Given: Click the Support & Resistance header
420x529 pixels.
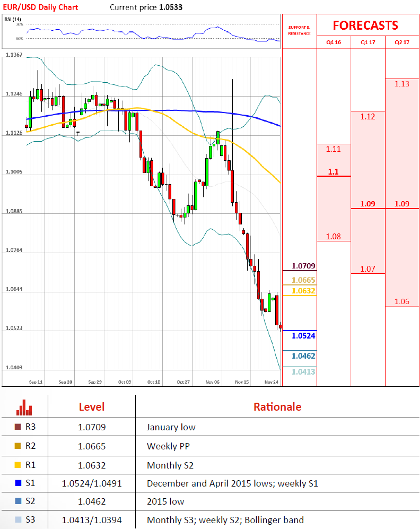Looking at the screenshot, I should [x=299, y=30].
